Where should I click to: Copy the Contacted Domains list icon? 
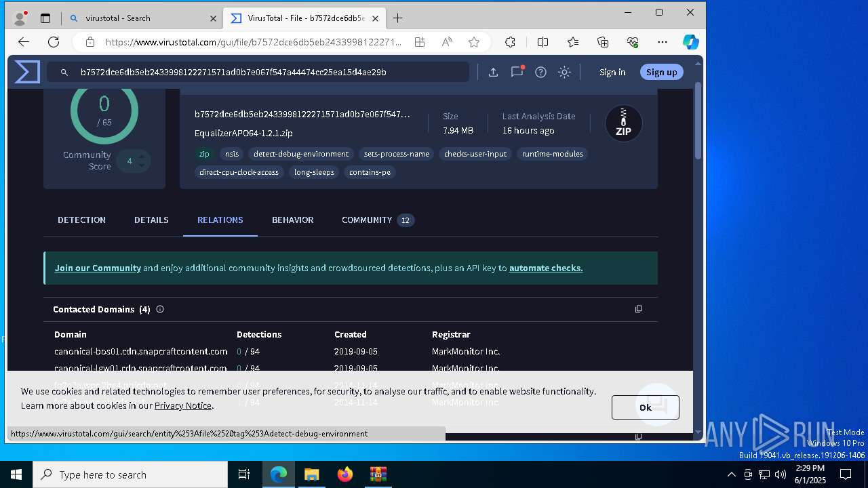pos(638,309)
